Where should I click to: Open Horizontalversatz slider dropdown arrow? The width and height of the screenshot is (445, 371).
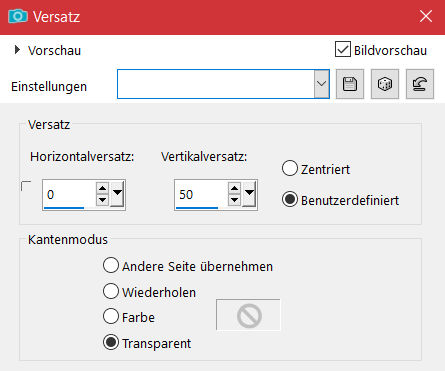click(117, 194)
